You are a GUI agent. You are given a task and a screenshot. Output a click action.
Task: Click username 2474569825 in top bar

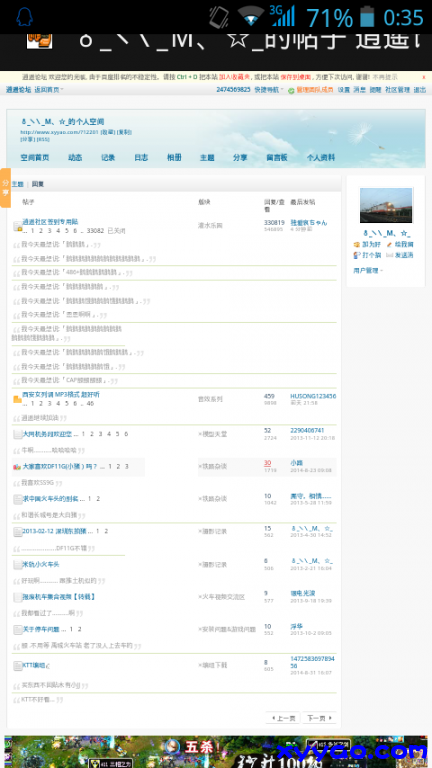tap(233, 90)
